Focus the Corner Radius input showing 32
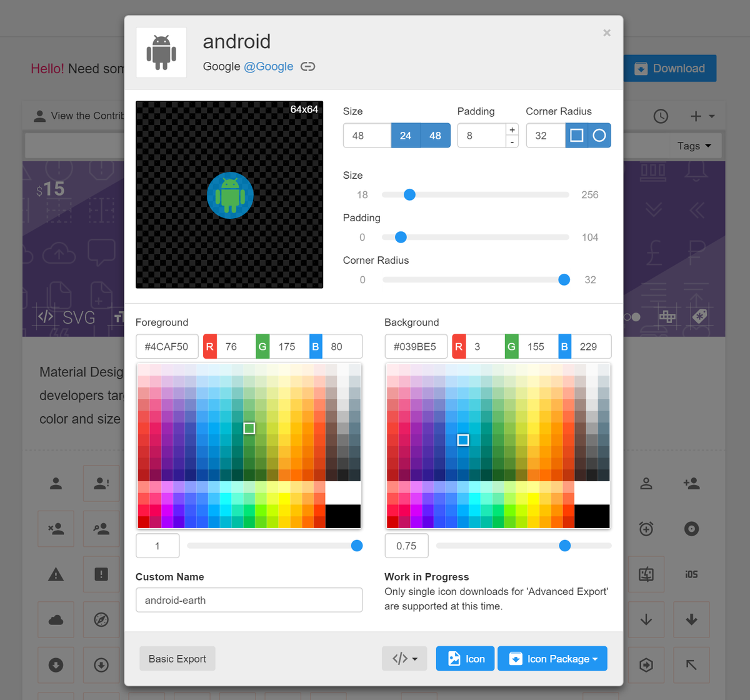Screen dimensions: 750x700 click(x=546, y=136)
